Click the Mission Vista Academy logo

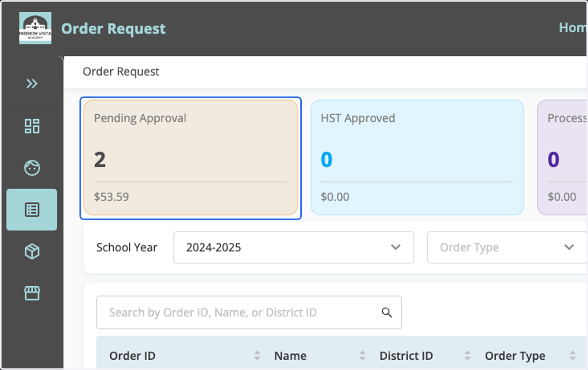[x=35, y=28]
